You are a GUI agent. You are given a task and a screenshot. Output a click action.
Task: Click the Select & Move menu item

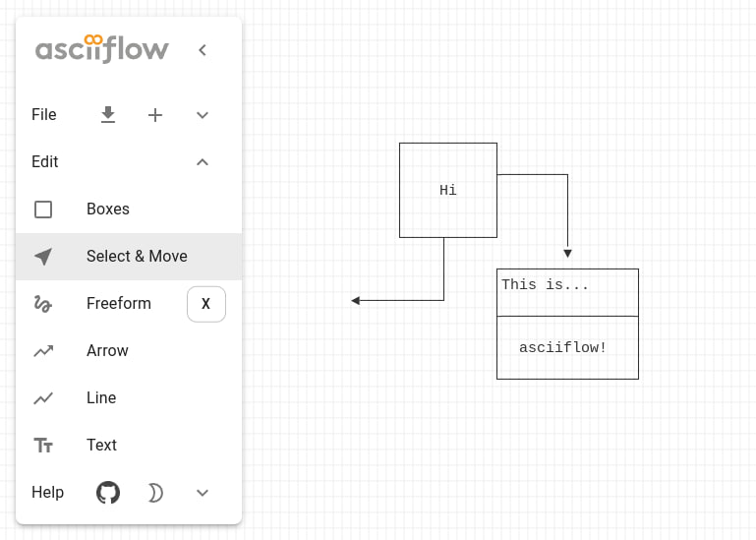tap(129, 257)
